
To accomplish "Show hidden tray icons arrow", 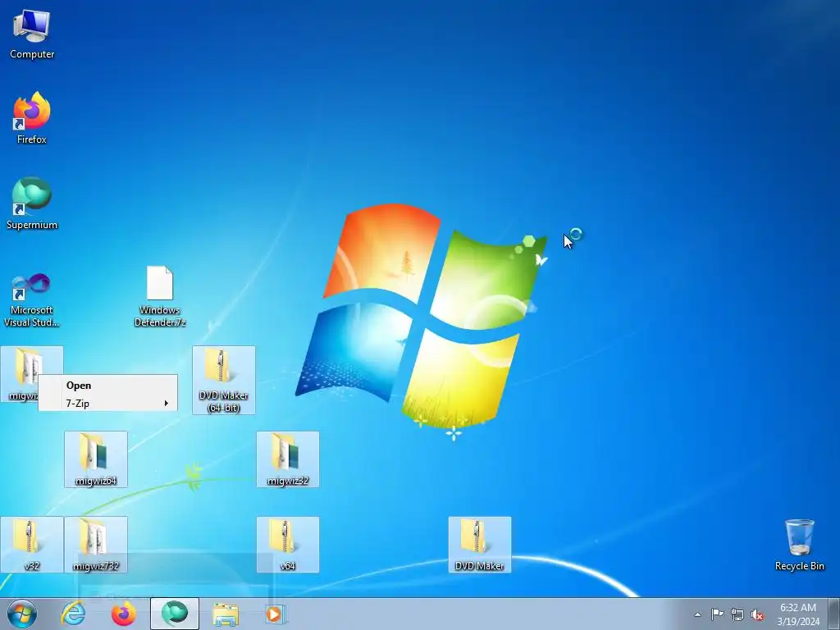I will (697, 614).
